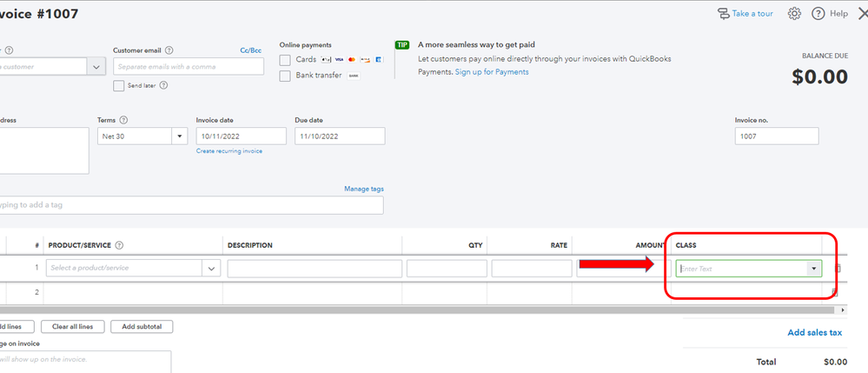Click the Add sales tax link
868x373 pixels.
814,332
